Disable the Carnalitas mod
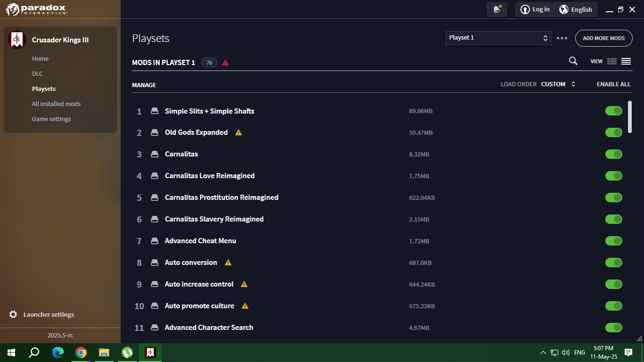 (x=614, y=154)
